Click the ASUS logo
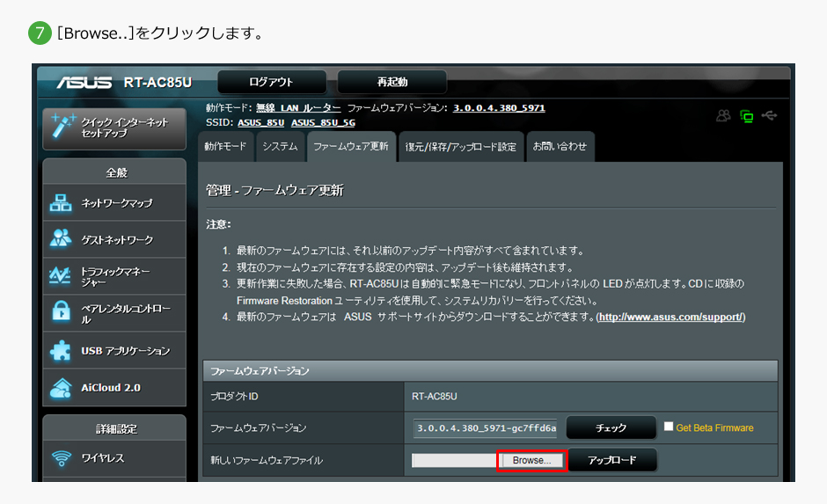 click(x=84, y=83)
